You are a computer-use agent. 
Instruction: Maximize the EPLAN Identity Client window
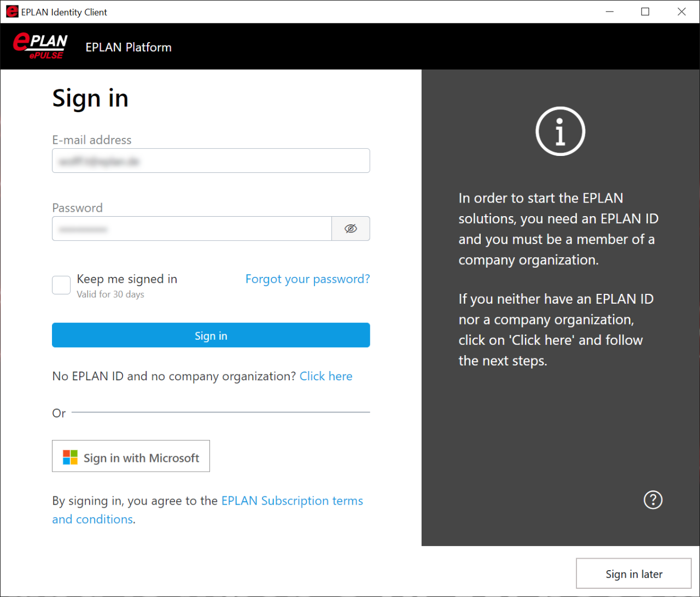click(x=645, y=11)
